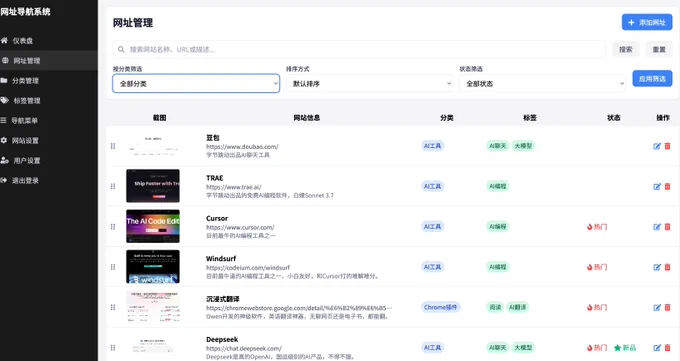This screenshot has width=680, height=361.
Task: Click the https://www.cursor.com/ URL text
Action: click(240, 227)
